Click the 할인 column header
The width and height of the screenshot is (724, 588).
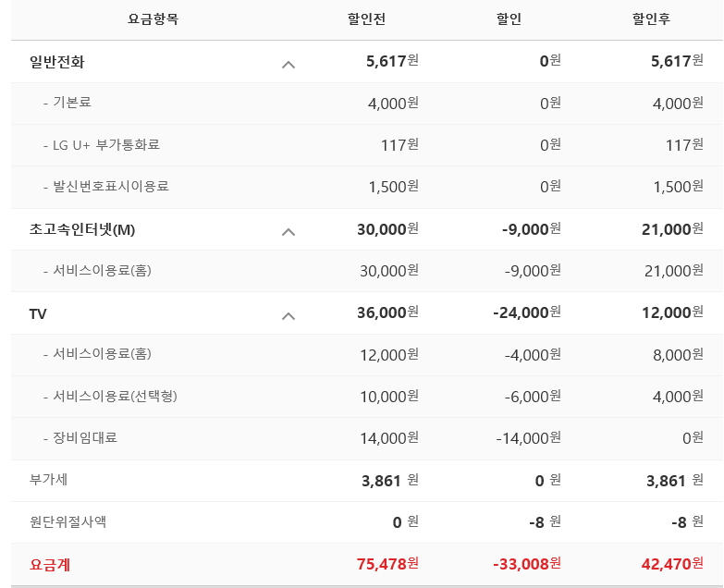pos(509,19)
